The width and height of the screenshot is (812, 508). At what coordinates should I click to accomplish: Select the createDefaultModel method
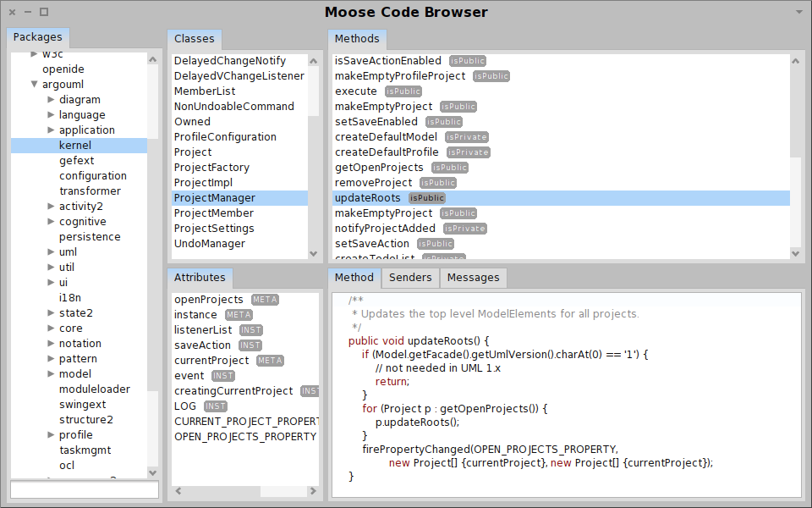[386, 137]
